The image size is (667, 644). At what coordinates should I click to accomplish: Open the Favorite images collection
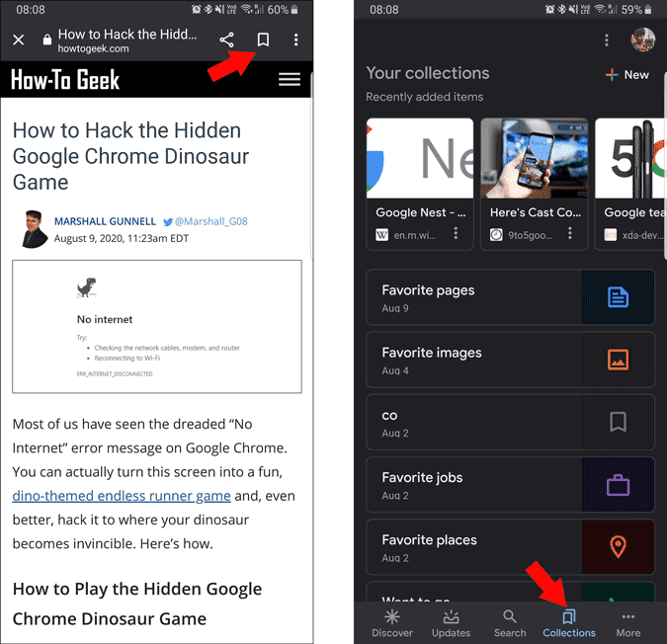(510, 360)
